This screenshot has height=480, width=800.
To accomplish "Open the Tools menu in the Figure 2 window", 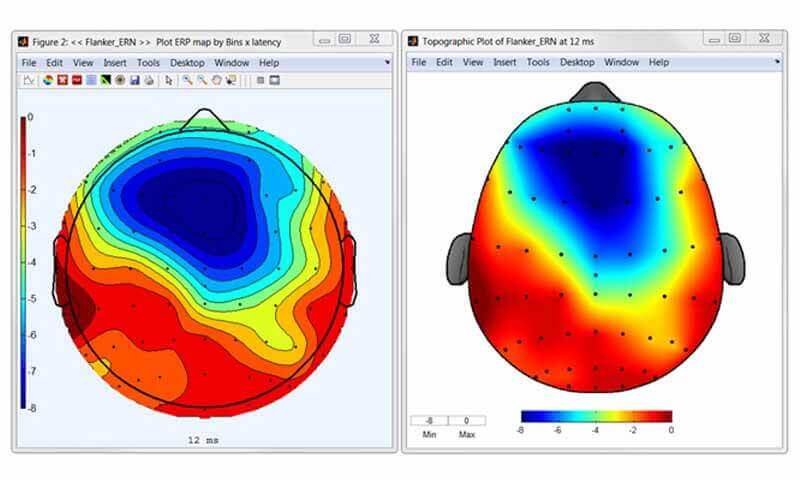I will coord(148,62).
